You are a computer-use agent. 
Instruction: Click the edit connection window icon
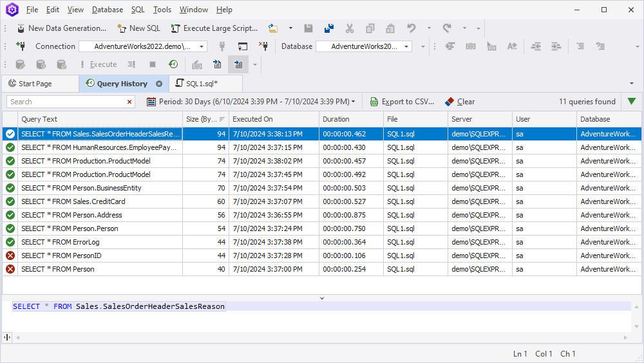point(243,46)
